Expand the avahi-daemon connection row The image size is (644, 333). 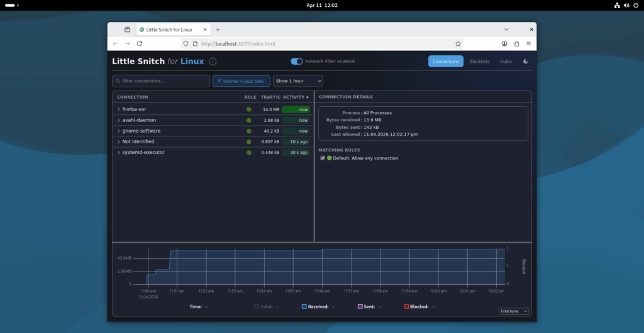coord(119,120)
